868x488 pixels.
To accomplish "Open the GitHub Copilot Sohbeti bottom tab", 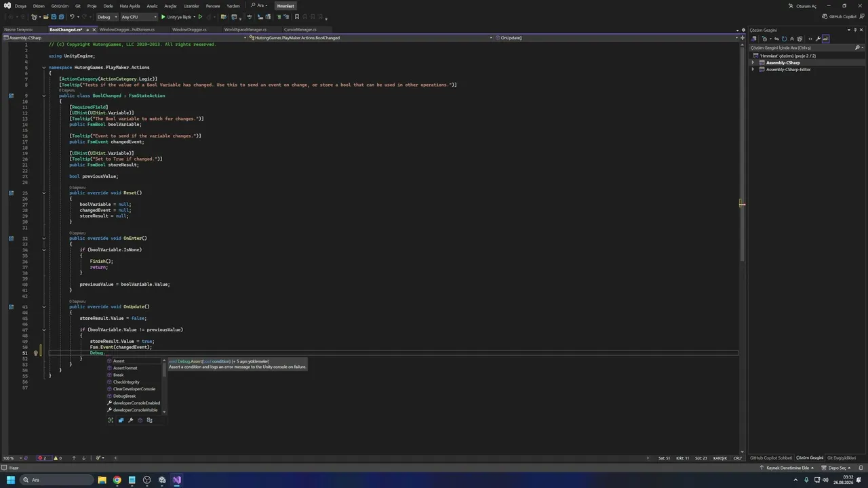I will (770, 458).
